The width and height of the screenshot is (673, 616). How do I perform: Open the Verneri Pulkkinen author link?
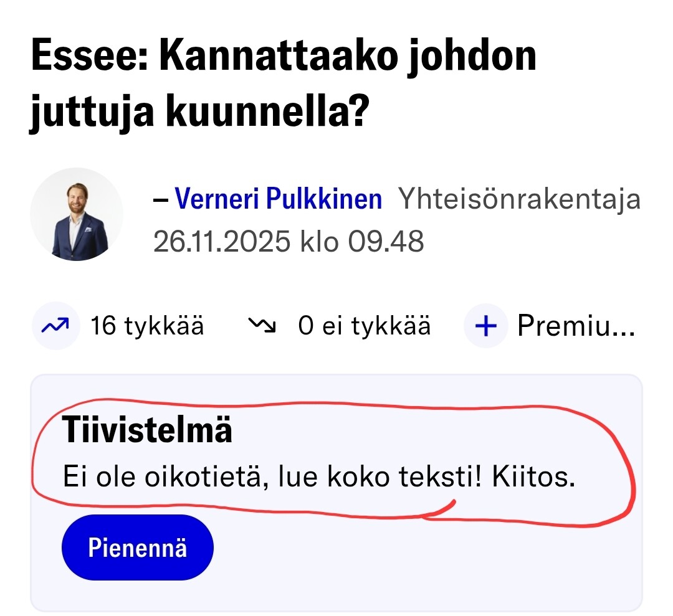(278, 199)
